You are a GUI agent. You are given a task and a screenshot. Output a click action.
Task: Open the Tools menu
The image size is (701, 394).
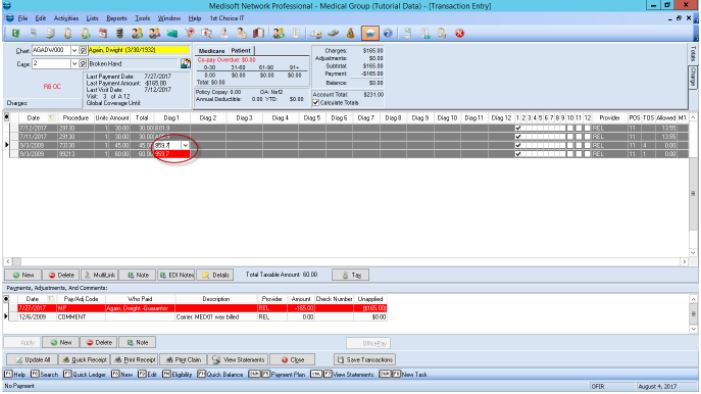(142, 18)
